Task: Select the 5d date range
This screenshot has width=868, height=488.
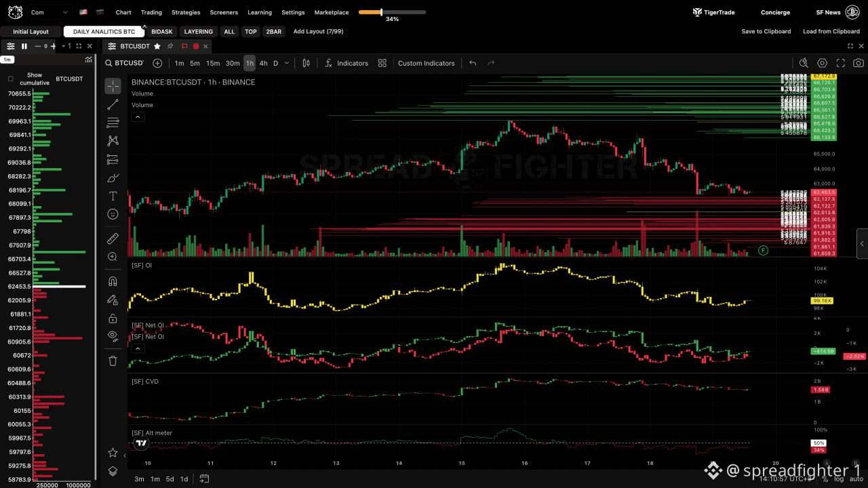Action: coord(170,479)
